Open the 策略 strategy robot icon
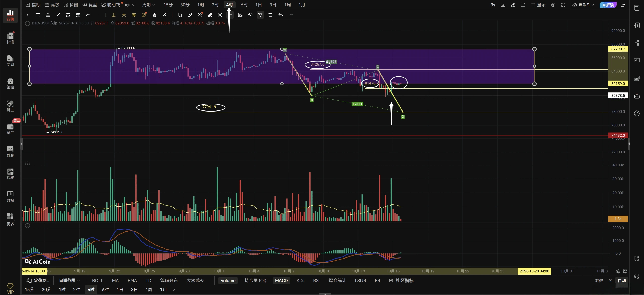This screenshot has height=295, width=644. 10,83
